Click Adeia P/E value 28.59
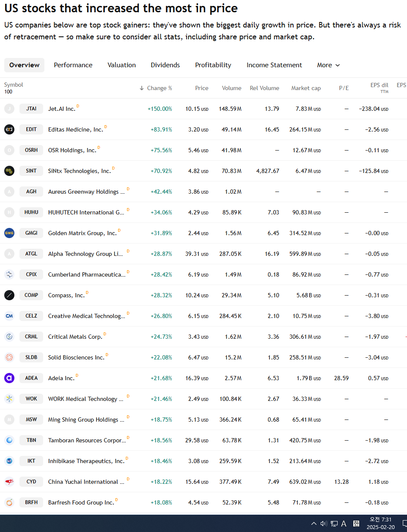Image resolution: width=407 pixels, height=532 pixels. 341,378
